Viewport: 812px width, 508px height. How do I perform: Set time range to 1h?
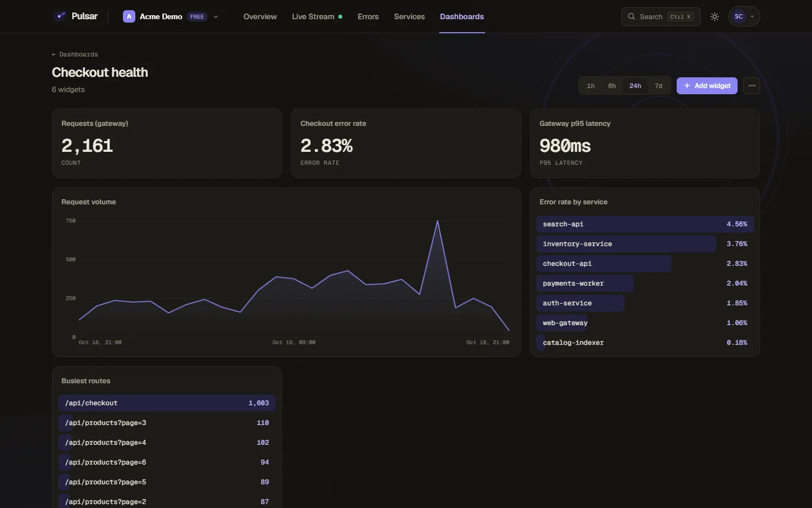[590, 86]
